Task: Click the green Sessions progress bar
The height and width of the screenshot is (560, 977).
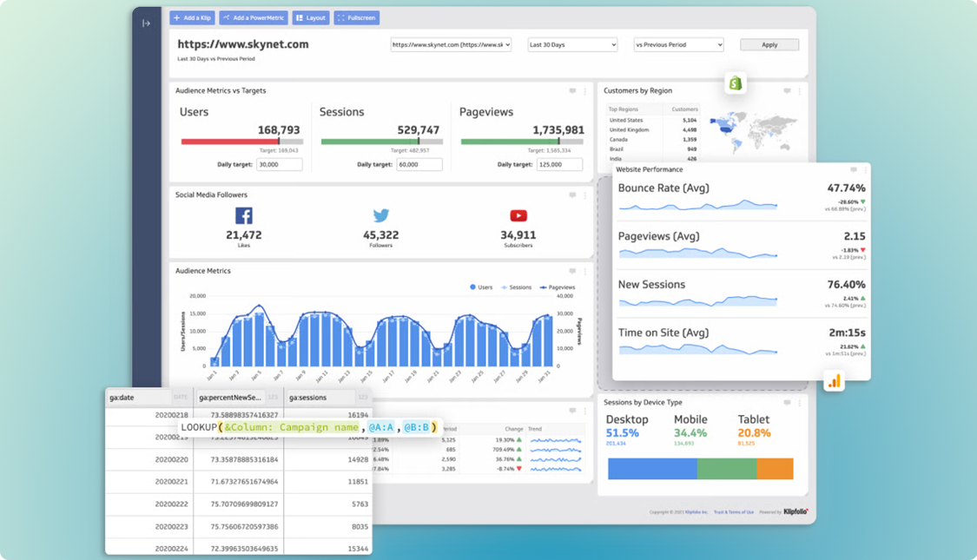Action: pos(369,142)
